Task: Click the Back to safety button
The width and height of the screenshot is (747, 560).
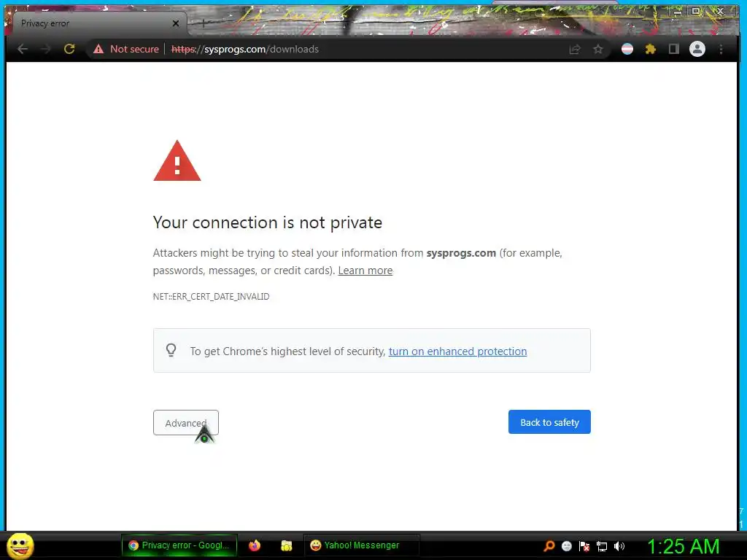Action: [x=549, y=422]
